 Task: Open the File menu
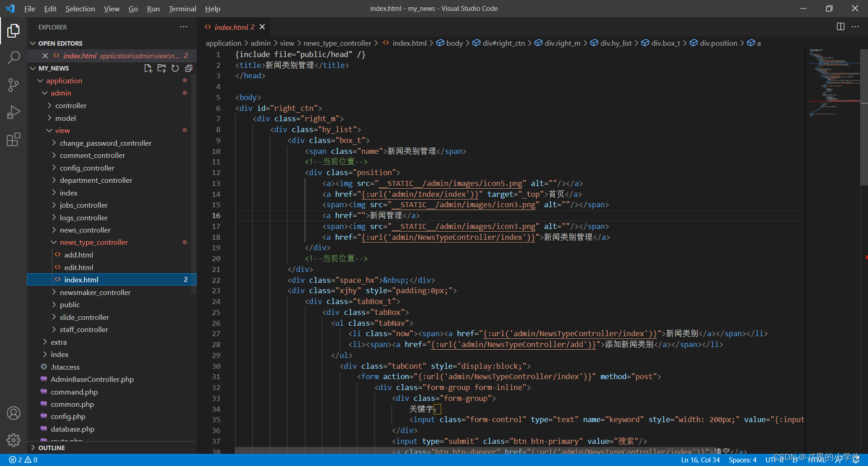pos(29,9)
